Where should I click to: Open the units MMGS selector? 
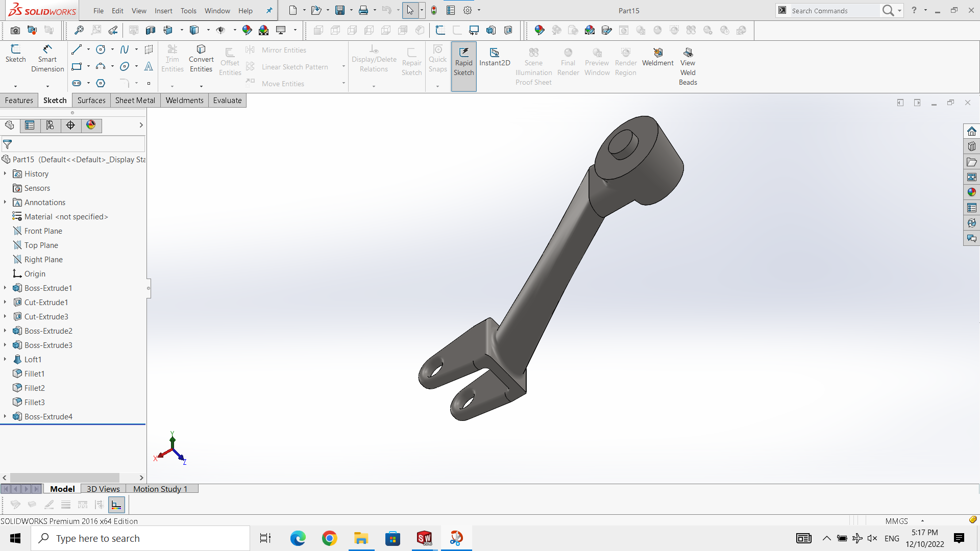click(904, 521)
